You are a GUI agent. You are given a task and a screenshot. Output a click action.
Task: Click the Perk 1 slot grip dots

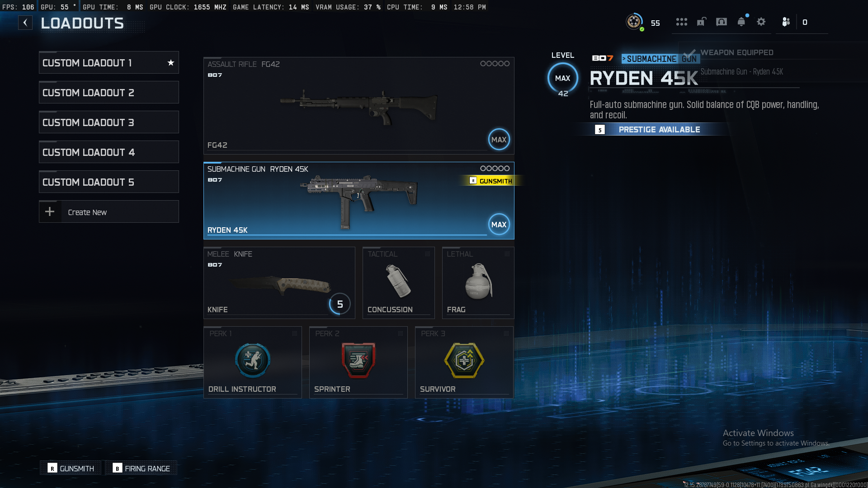[x=295, y=333]
